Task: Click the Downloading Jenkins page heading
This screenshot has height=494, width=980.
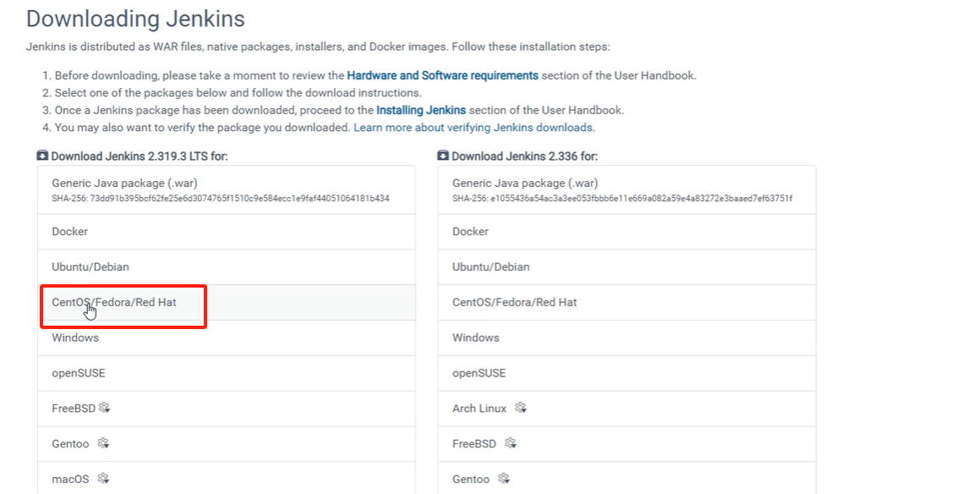Action: pyautogui.click(x=135, y=19)
